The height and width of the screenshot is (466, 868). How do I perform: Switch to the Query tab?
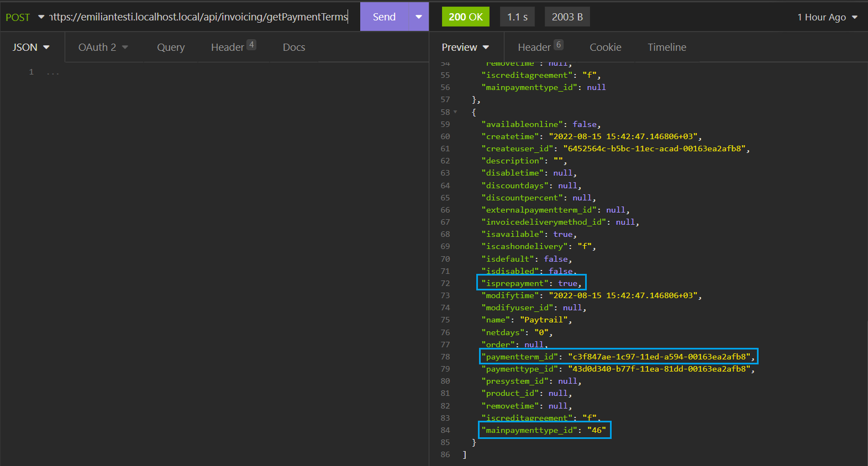(171, 47)
